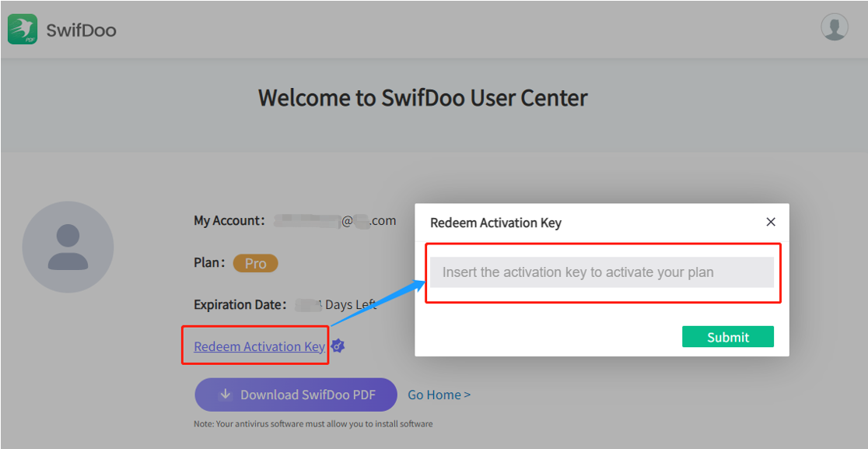Close the Redeem Activation Key dialog
The height and width of the screenshot is (449, 868).
point(771,222)
